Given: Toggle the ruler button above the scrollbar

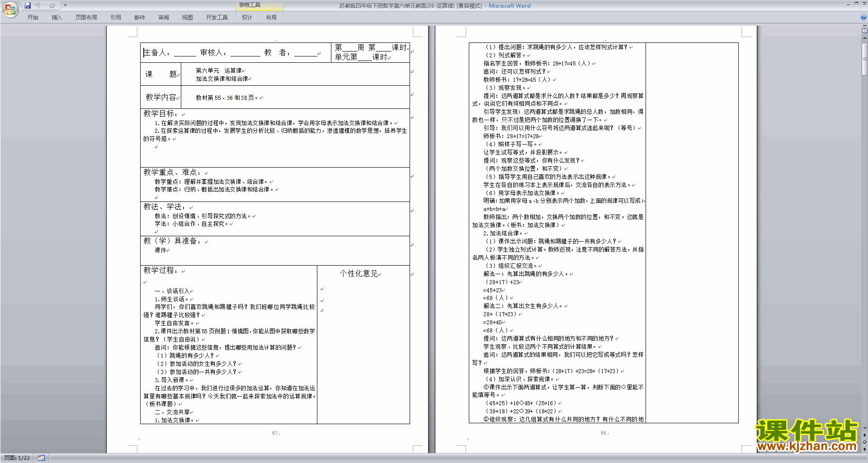Looking at the screenshot, I should click(865, 31).
